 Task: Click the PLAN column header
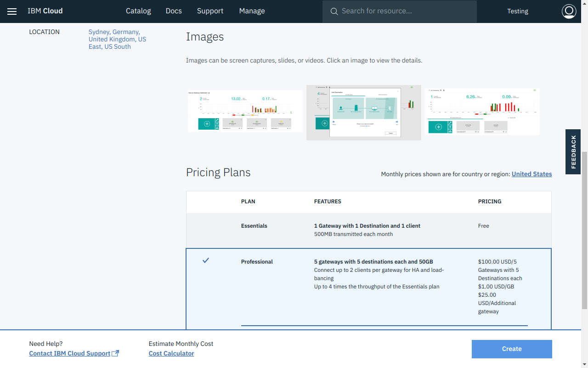248,201
